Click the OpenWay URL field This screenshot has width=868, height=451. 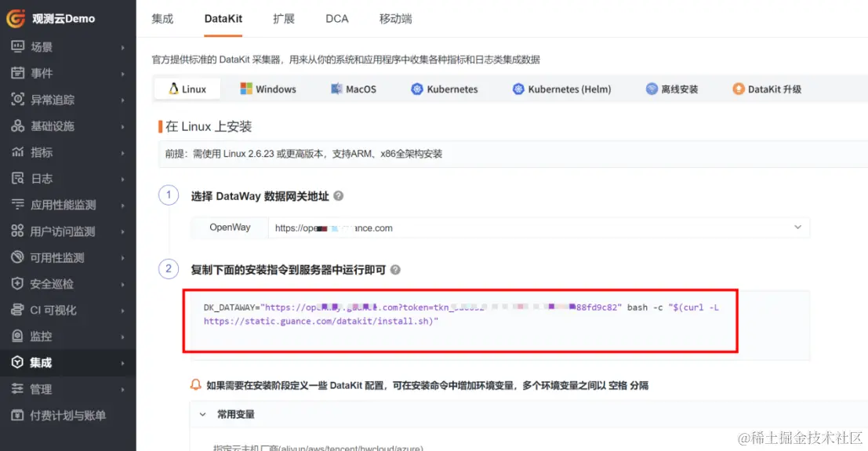[538, 227]
